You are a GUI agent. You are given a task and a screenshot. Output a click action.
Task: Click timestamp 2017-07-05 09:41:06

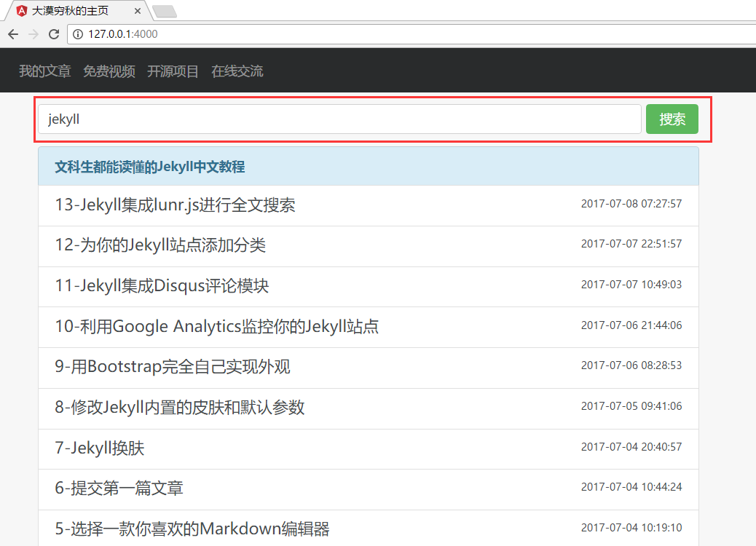click(631, 406)
